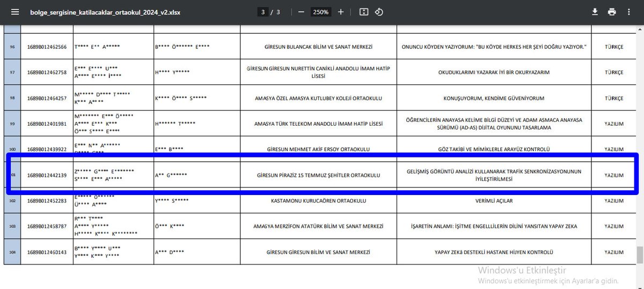Open the PDF viewer sidebar menu

tap(14, 12)
